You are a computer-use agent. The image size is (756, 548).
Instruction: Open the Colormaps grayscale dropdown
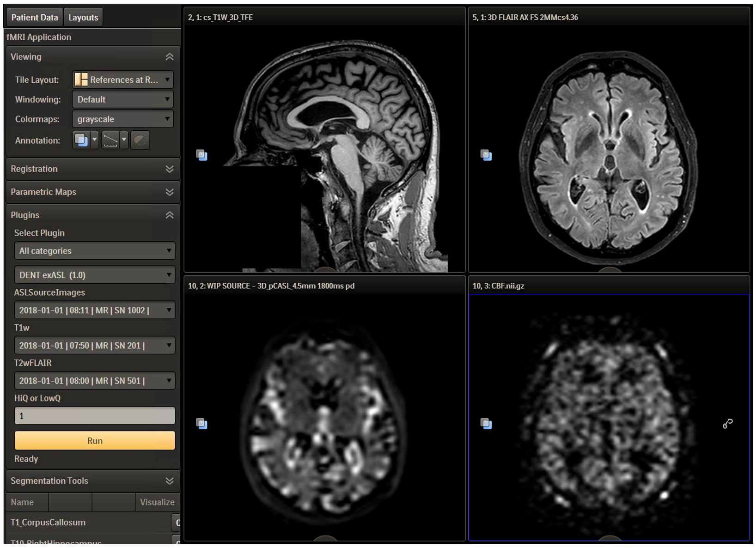click(x=122, y=119)
